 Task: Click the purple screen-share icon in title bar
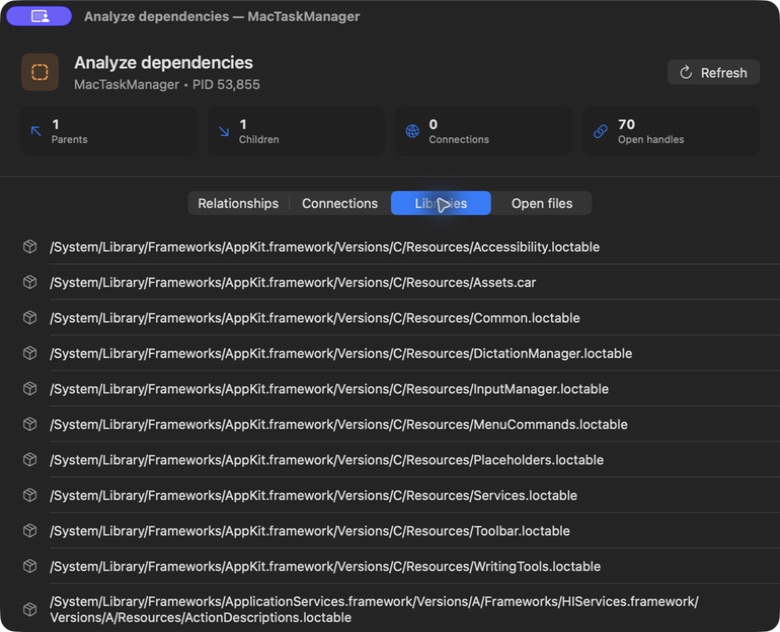point(39,16)
